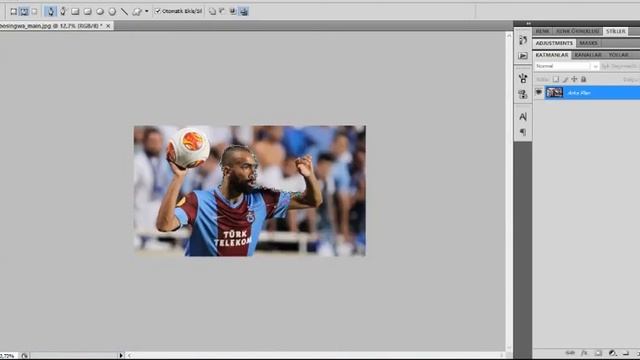Open the RENK color tab

[542, 31]
